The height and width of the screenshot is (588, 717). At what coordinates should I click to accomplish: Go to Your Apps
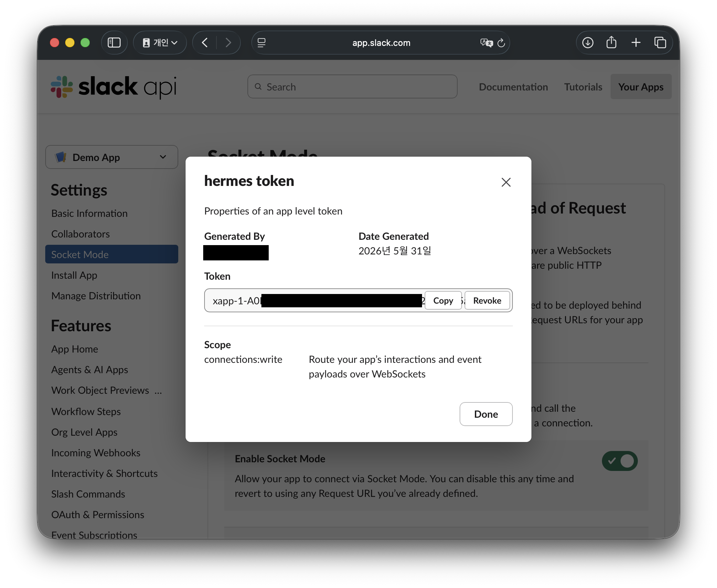[641, 87]
